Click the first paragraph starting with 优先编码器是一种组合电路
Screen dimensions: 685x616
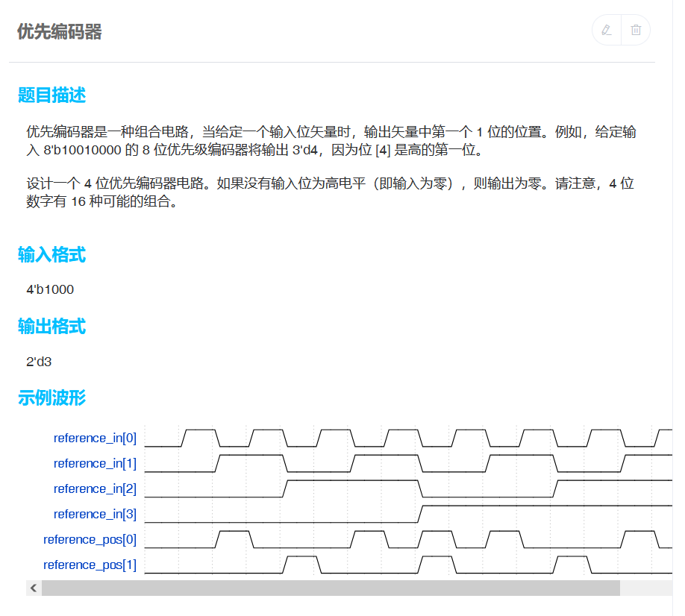click(330, 141)
